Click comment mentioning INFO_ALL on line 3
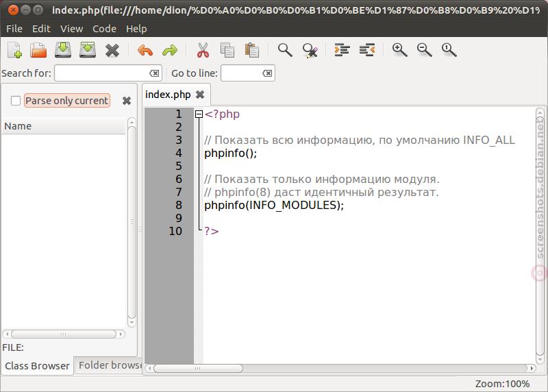The image size is (548, 392). [x=360, y=140]
